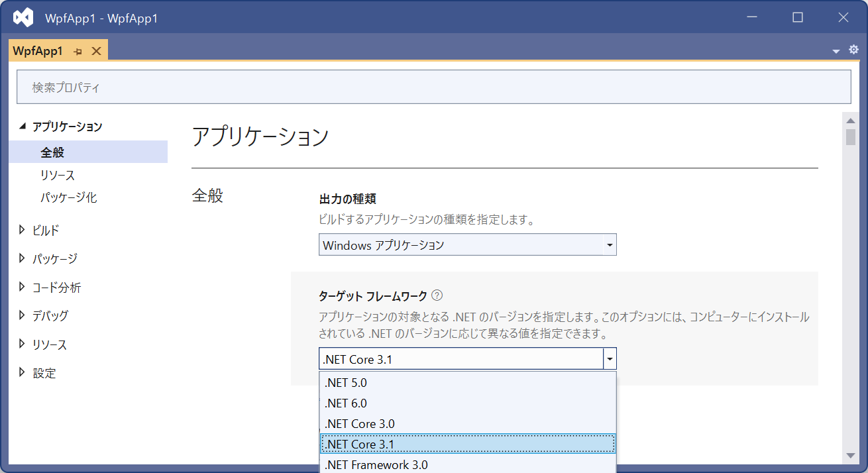Expand the デバッグ section

pos(23,315)
